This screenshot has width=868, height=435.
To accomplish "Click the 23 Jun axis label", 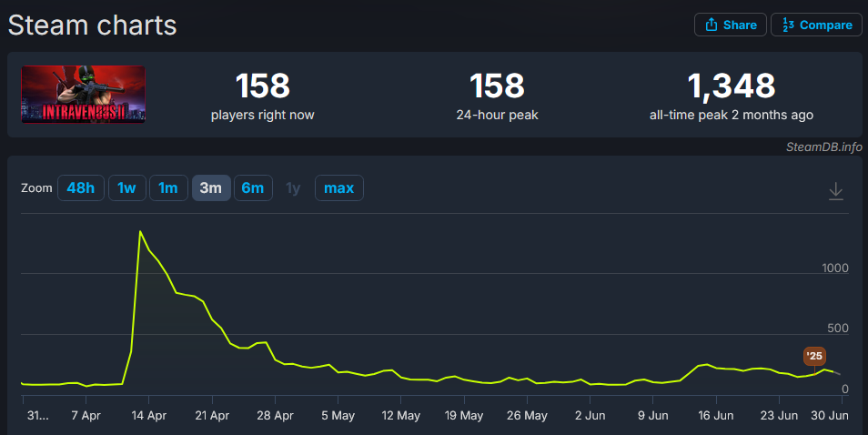I will tap(779, 415).
